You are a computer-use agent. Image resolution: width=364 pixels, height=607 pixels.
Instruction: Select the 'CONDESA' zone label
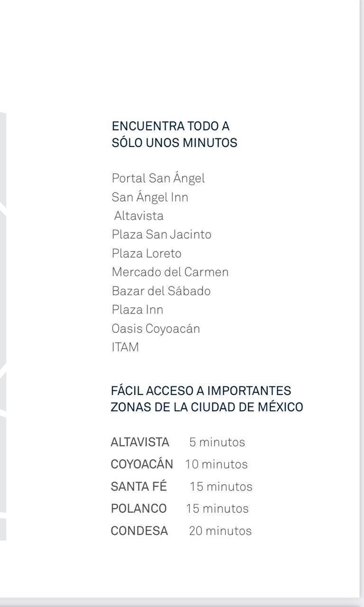pyautogui.click(x=139, y=531)
